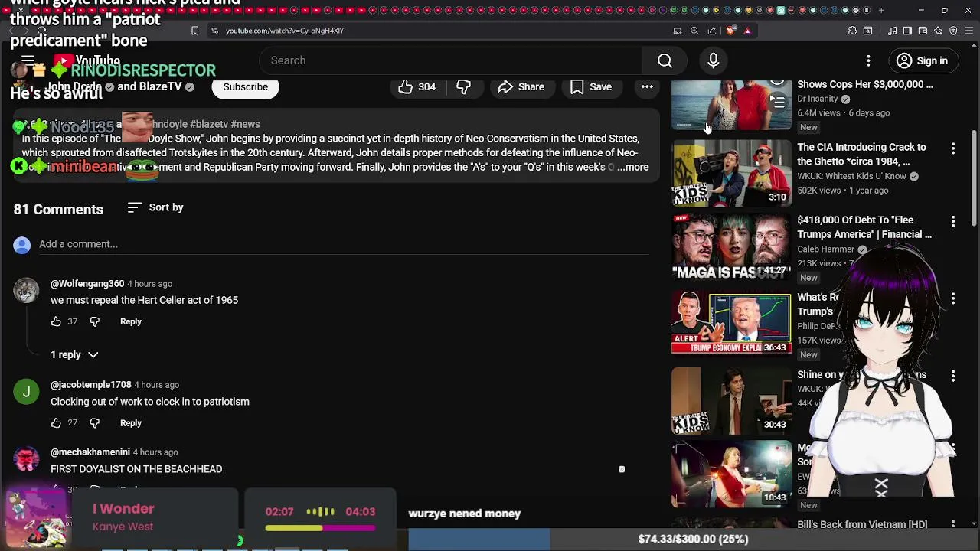Save the video to a playlist
The width and height of the screenshot is (980, 551).
[x=590, y=86]
